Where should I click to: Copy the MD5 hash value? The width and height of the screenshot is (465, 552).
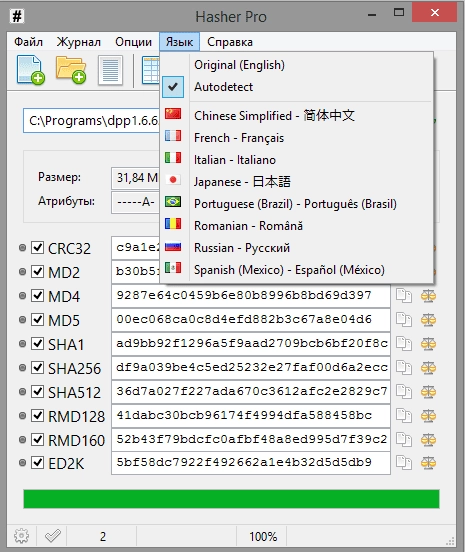coord(404,320)
